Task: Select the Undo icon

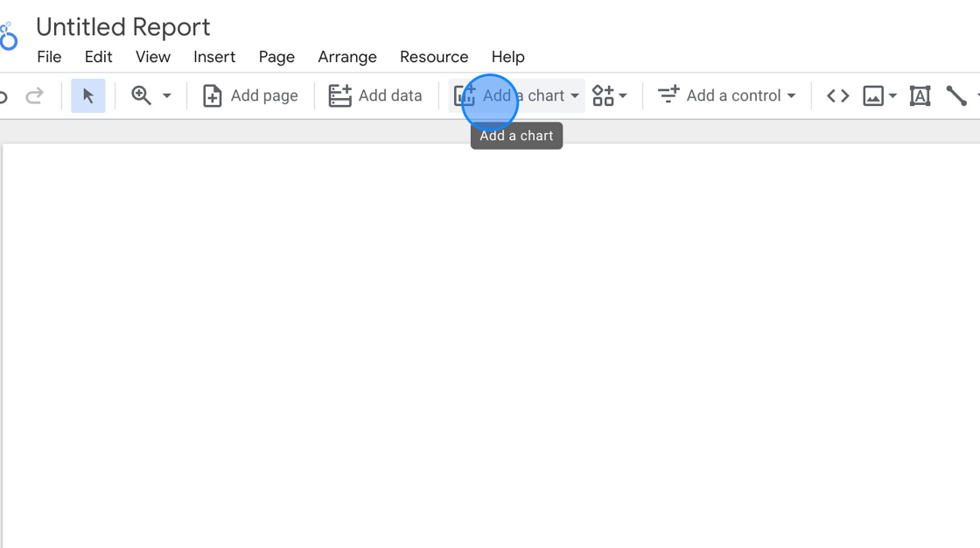Action: coord(3,95)
